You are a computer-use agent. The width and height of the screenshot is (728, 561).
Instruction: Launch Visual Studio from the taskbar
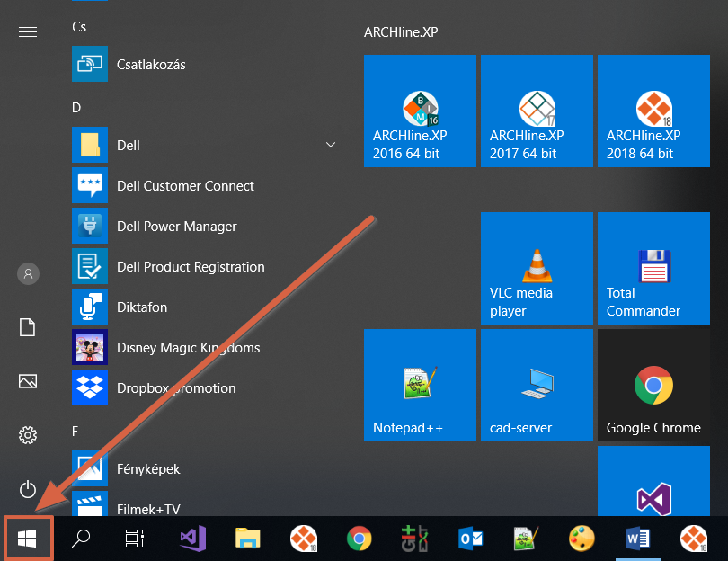pos(192,539)
